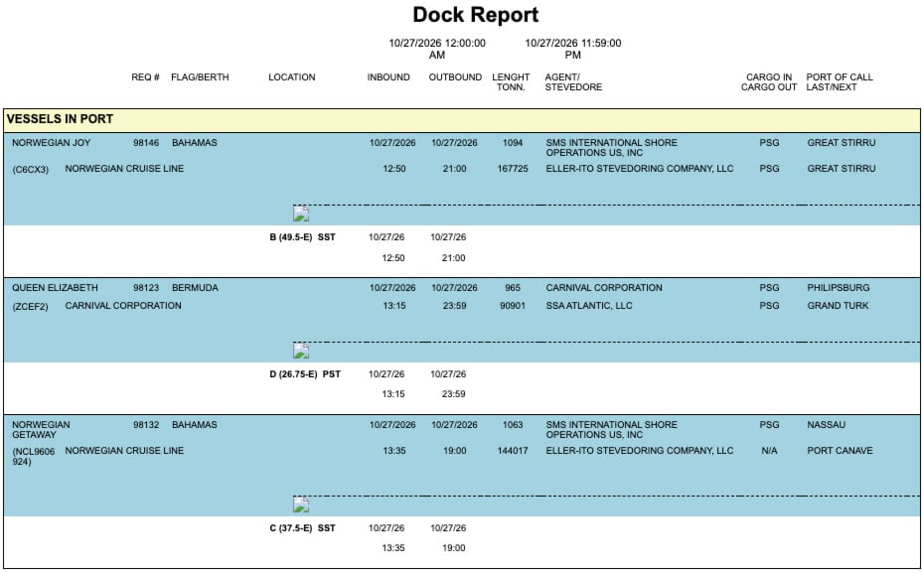The width and height of the screenshot is (924, 573).
Task: Click outbound time 21:00 in Norwegian Joy blue row
Action: [x=454, y=169]
